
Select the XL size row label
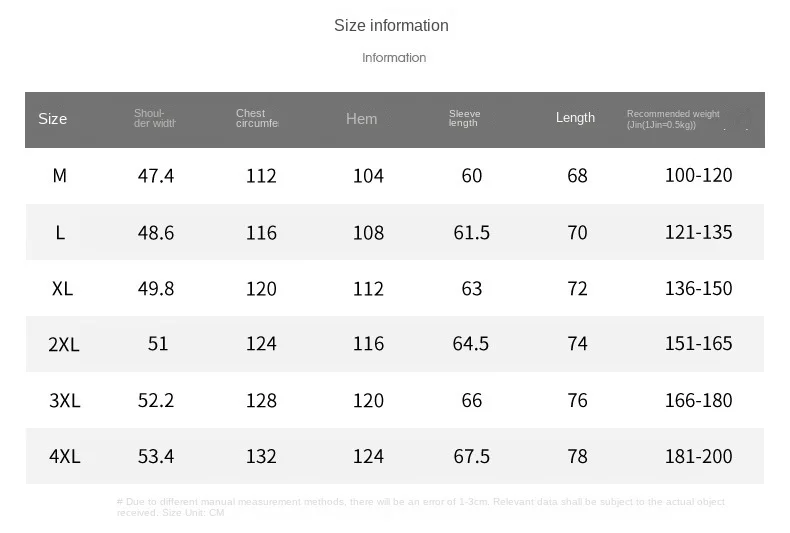click(62, 289)
